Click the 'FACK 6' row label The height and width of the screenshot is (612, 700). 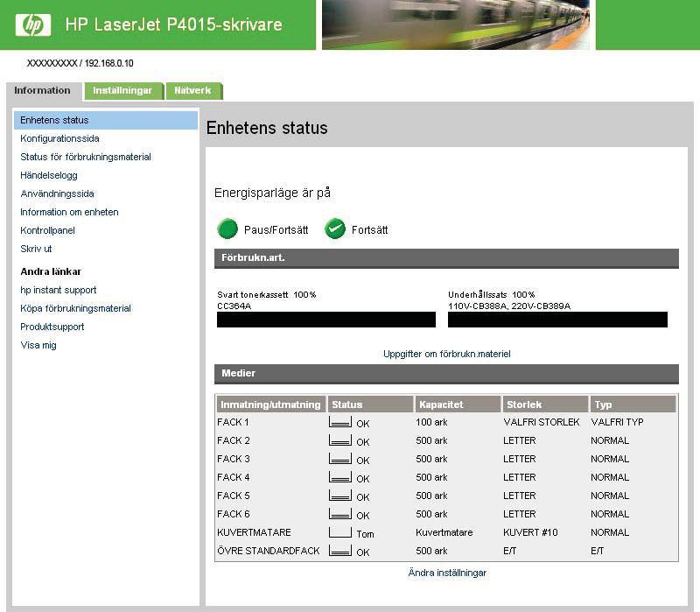234,514
